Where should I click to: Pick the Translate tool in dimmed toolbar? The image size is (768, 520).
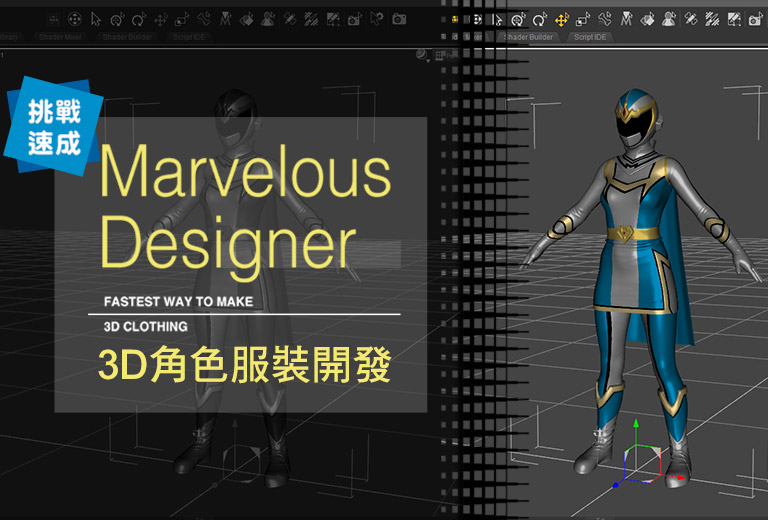160,20
